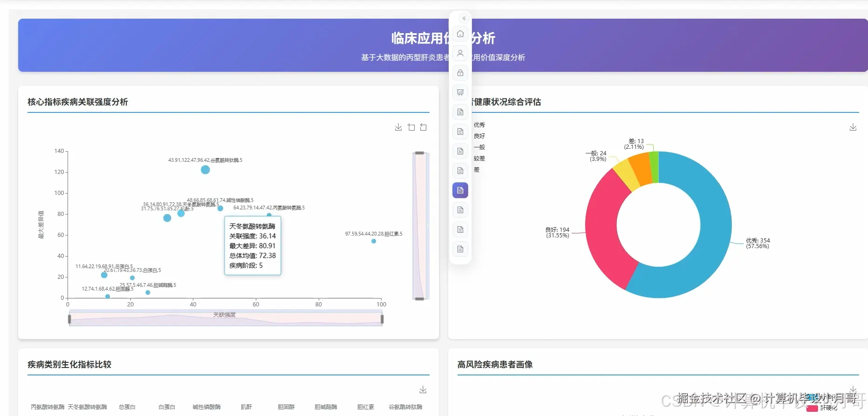This screenshot has width=868, height=416.
Task: Toggle 白蛋白 series in the bottom legend
Action: pyautogui.click(x=167, y=407)
